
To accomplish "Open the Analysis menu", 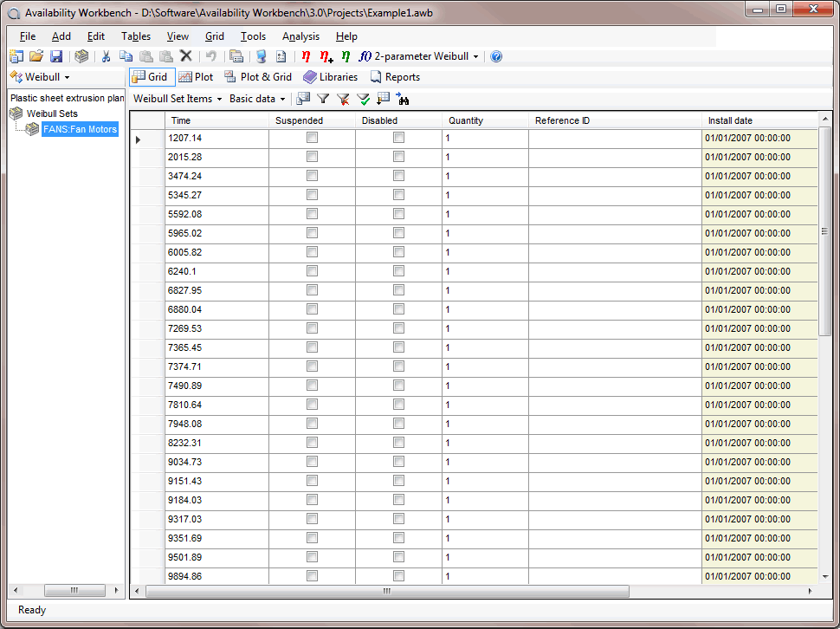I will tap(300, 36).
